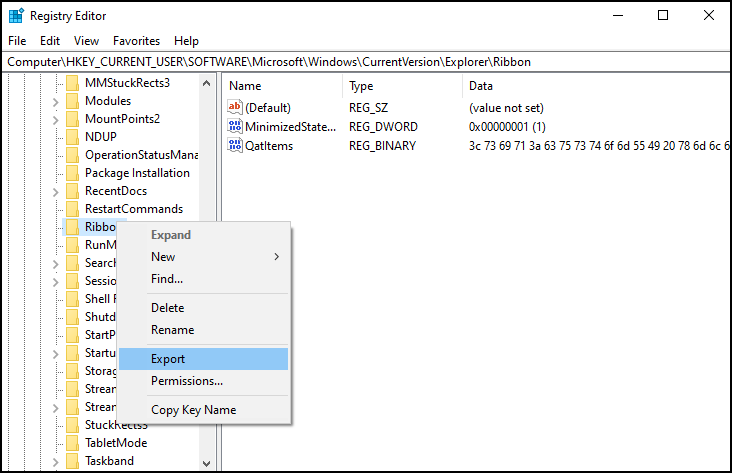
Task: Click the REG_BINARY type cell
Action: 382,146
